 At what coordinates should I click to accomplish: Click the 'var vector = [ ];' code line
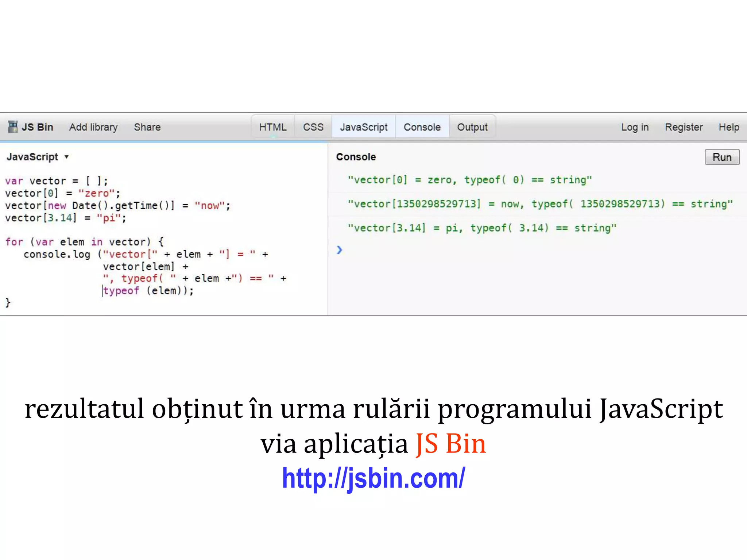[x=57, y=181]
